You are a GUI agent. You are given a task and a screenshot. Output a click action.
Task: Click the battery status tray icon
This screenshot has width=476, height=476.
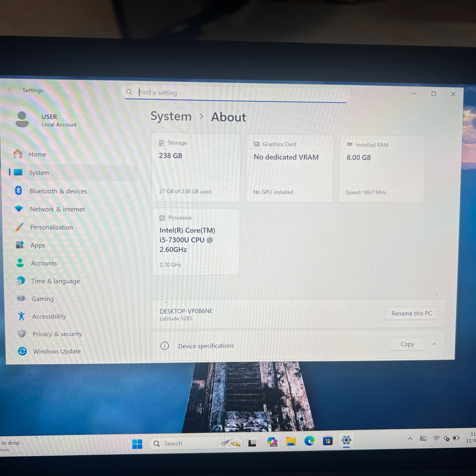pos(456,438)
